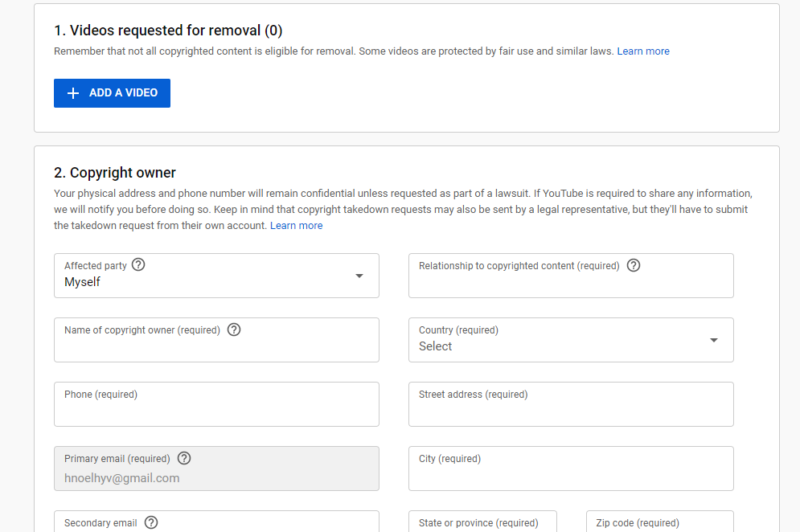Screen dimensions: 800x532
Task: Select the Street address field
Action: [571, 411]
